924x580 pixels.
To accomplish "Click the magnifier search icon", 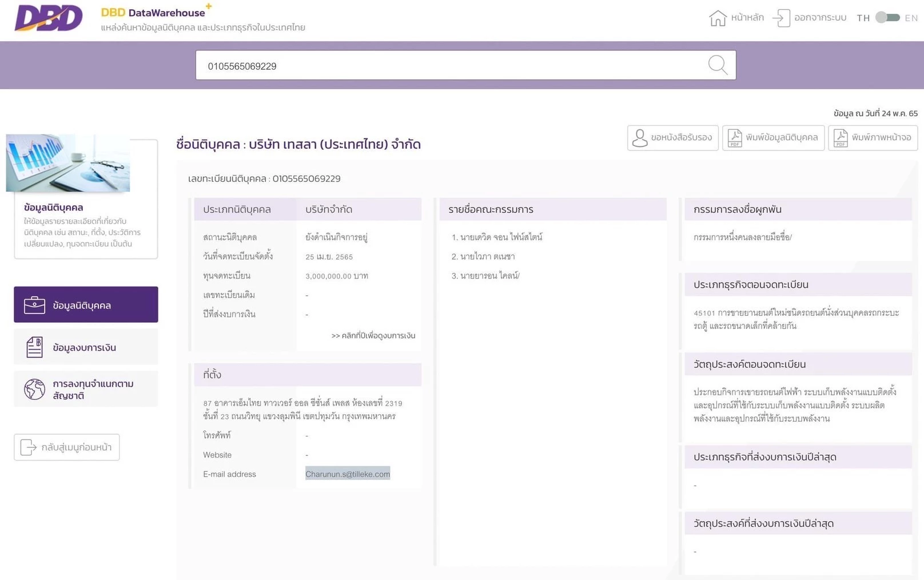I will pos(718,65).
